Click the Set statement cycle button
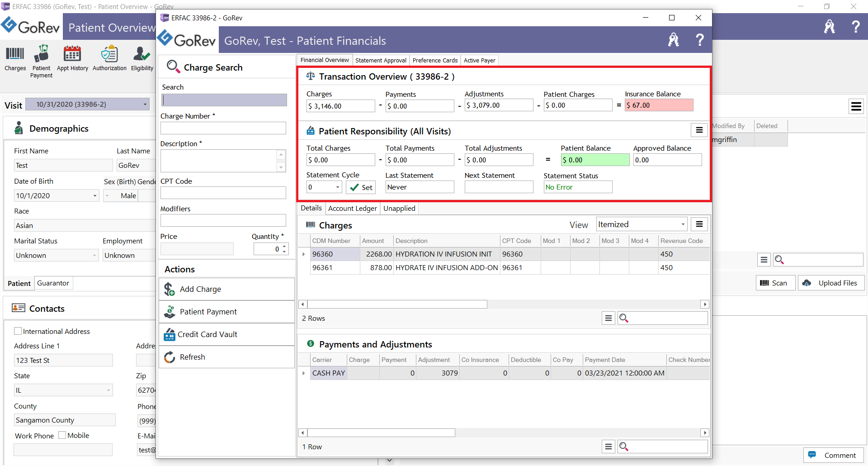Viewport: 868px width, 466px height. click(x=361, y=187)
